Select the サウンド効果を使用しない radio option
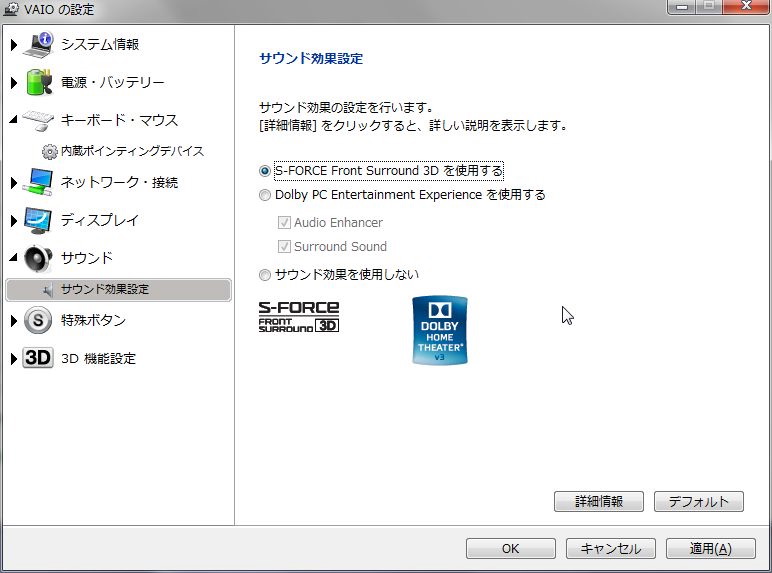 pos(265,275)
